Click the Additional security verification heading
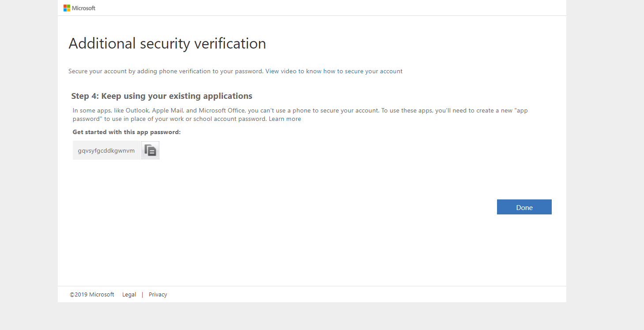The image size is (644, 330). [167, 43]
